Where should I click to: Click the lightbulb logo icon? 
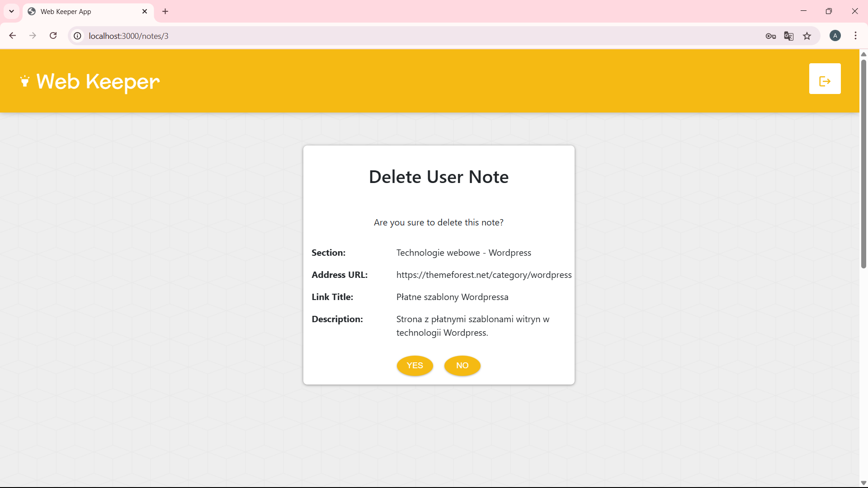point(25,81)
